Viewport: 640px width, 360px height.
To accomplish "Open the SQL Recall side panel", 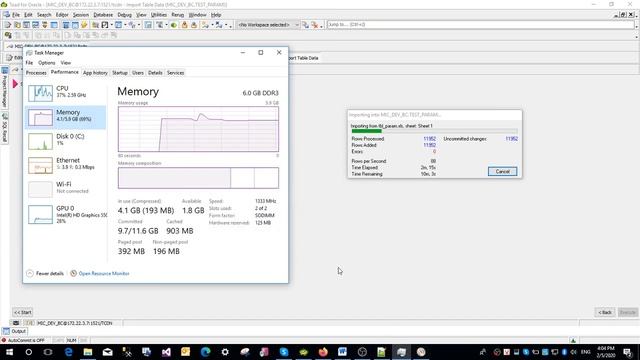I will 4,128.
